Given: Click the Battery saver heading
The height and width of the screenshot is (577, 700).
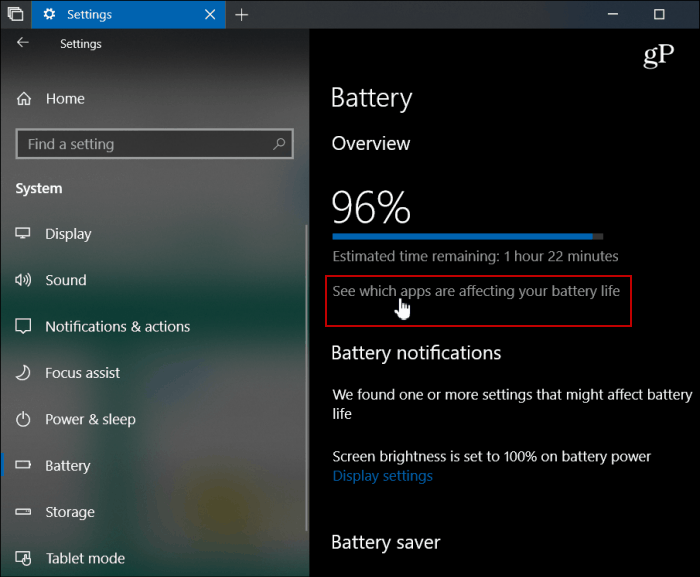Looking at the screenshot, I should click(x=386, y=543).
